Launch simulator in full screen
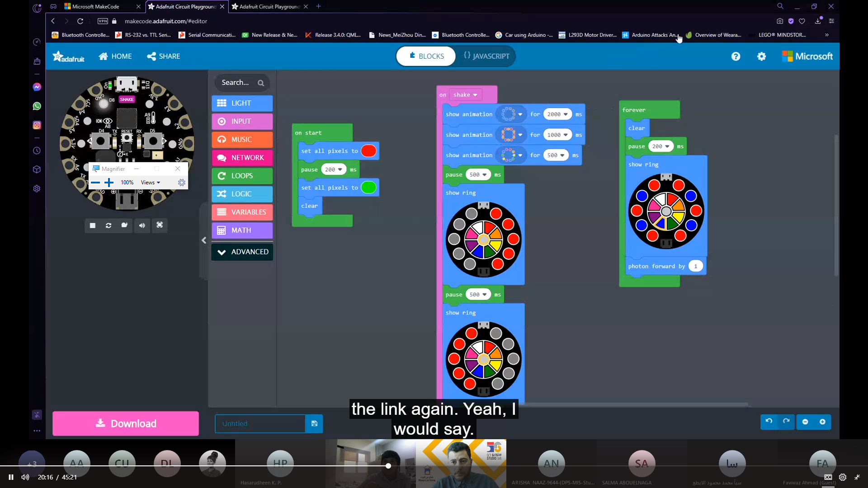 pos(160,225)
